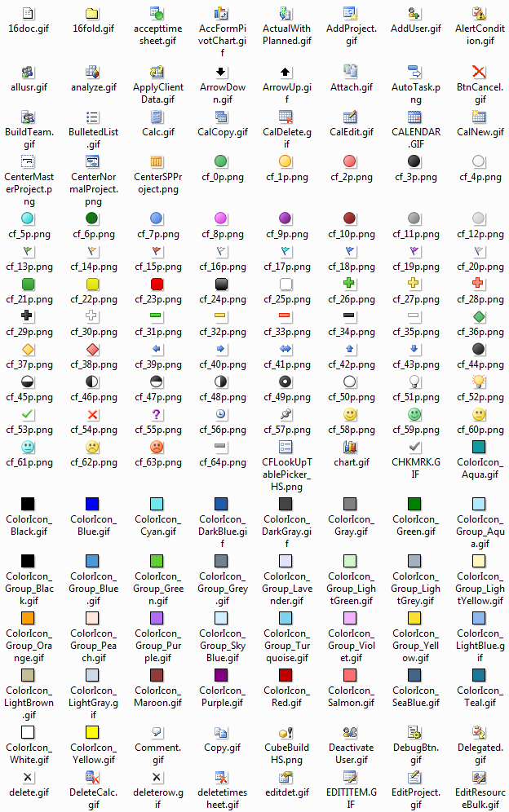
Task: Select the BtnCancel.gif red X icon
Action: [x=479, y=72]
